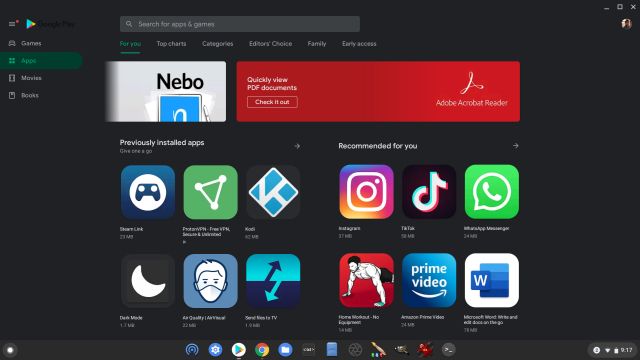Click the Recommended for you heading

pos(378,146)
